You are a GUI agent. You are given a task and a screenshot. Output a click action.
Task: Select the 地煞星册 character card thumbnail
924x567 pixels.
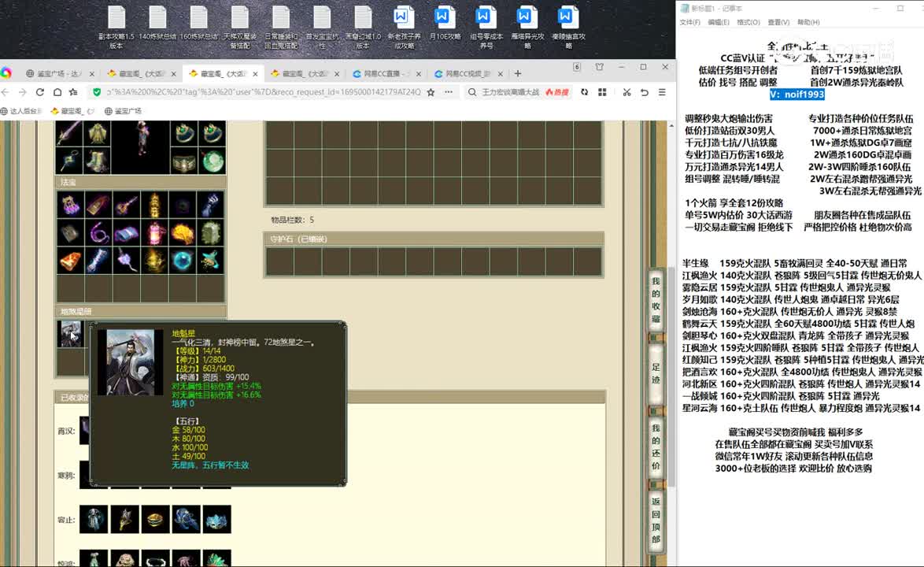[x=70, y=334]
